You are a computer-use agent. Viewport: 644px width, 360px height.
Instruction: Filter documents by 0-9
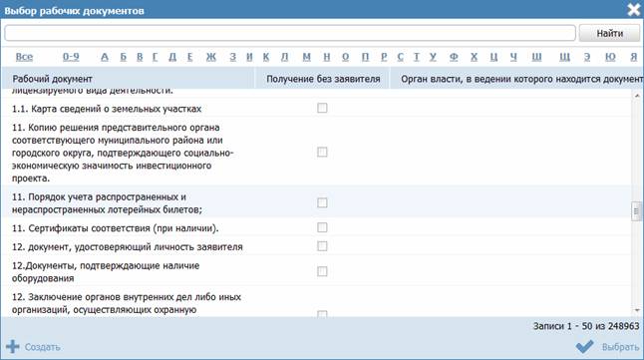(x=71, y=57)
